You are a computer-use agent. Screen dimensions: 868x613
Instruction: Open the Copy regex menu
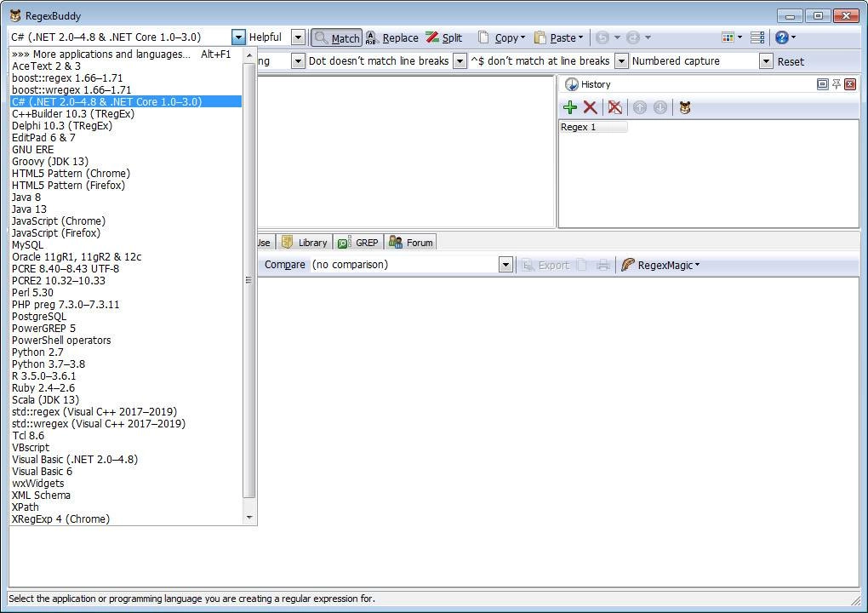(x=501, y=37)
